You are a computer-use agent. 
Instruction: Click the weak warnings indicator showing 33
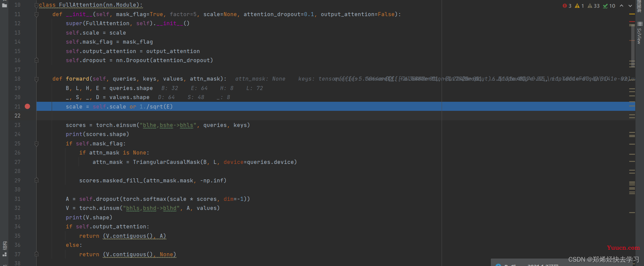point(593,6)
